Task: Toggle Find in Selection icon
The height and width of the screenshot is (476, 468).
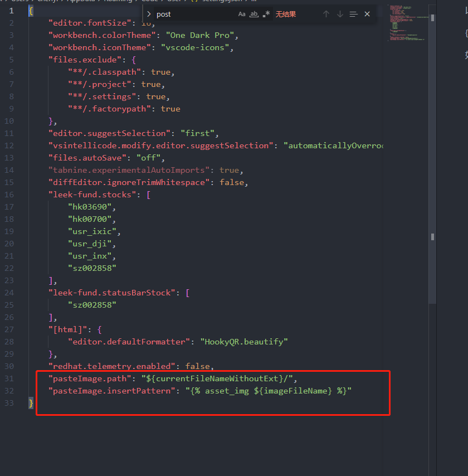Action: tap(353, 14)
